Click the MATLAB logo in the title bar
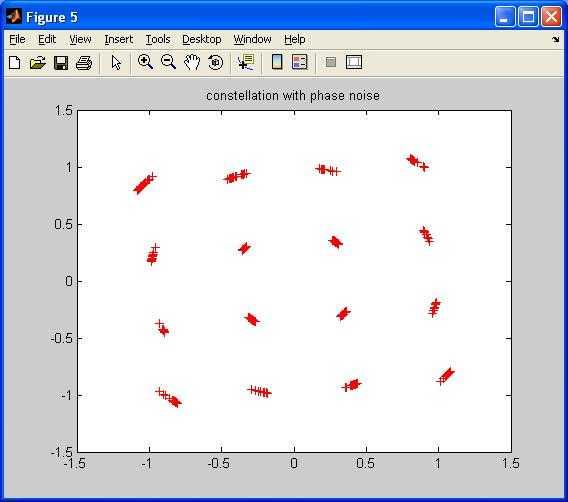The image size is (568, 502). click(14, 16)
